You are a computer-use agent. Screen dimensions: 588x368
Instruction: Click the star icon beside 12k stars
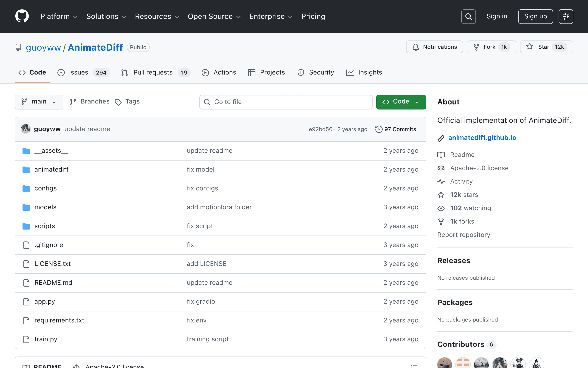point(441,195)
